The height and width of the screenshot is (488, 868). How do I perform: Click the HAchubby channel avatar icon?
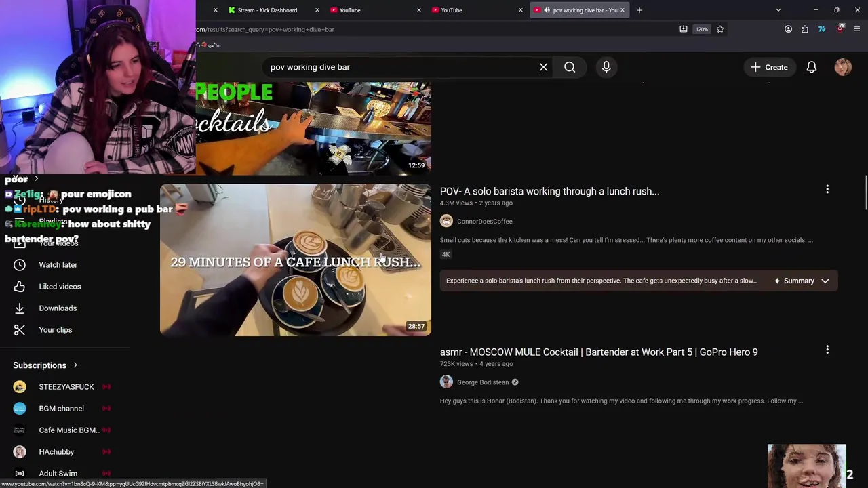20,452
